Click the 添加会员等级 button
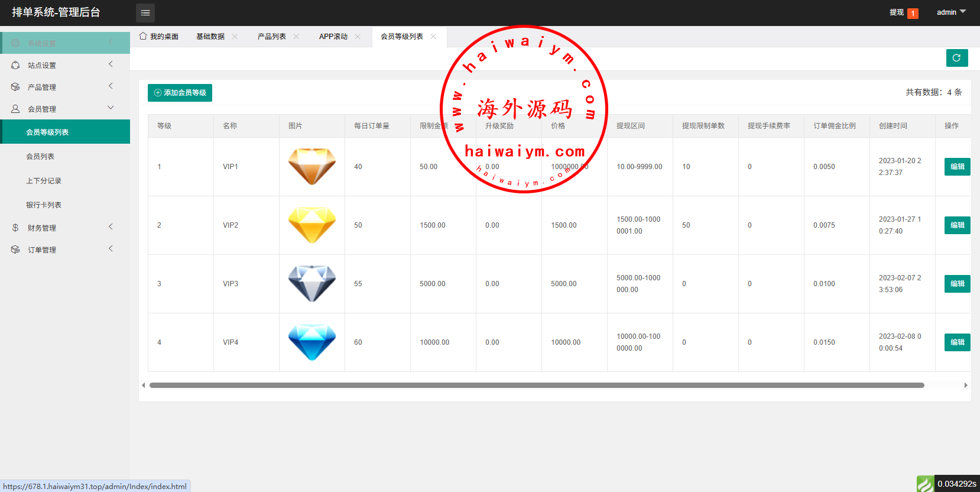Viewport: 980px width, 492px height. [180, 93]
